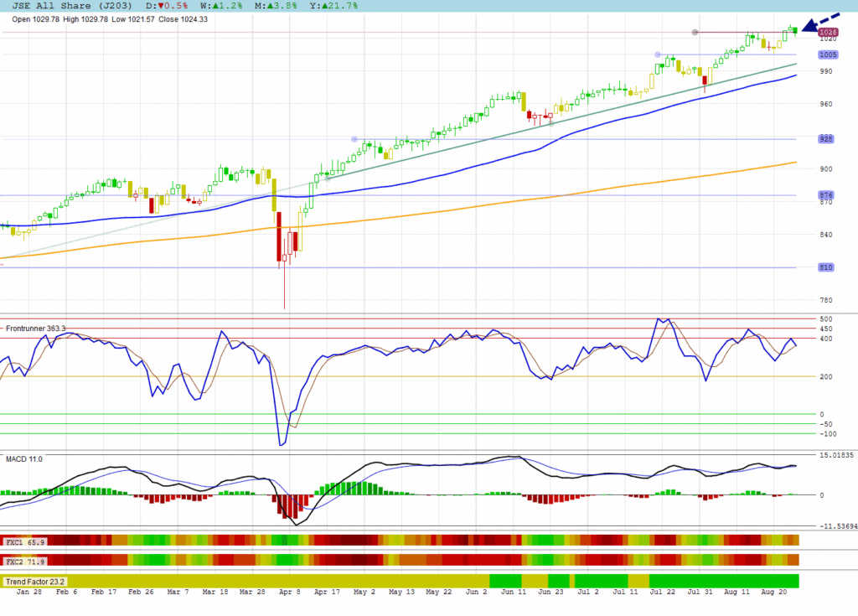Click the 15.01835 MACD axis value
Viewport: 858px width, 616px height.
(836, 455)
